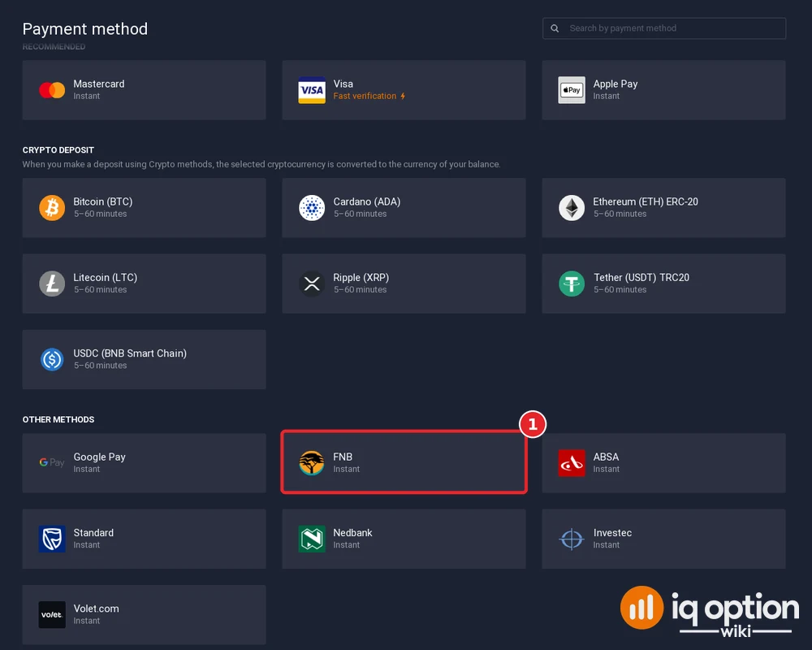Viewport: 812px width, 650px height.
Task: Focus the Search by payment method field
Action: pos(664,28)
